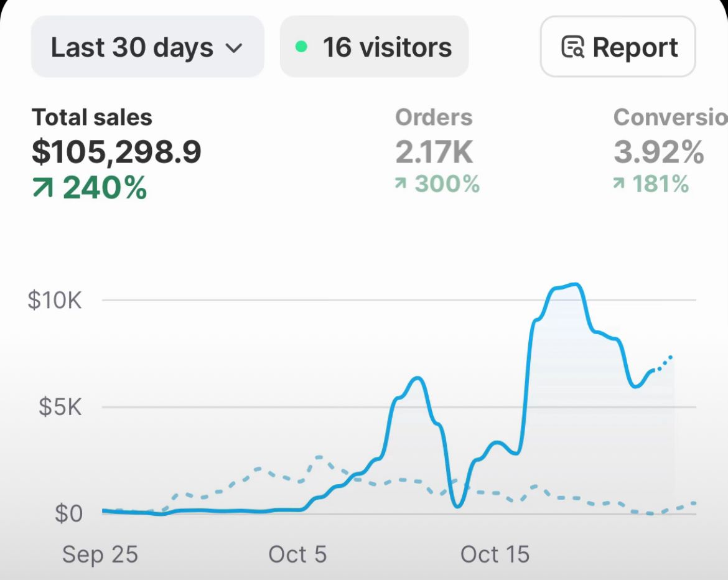This screenshot has width=728, height=580.
Task: Click the 2.17K orders value
Action: [x=434, y=152]
